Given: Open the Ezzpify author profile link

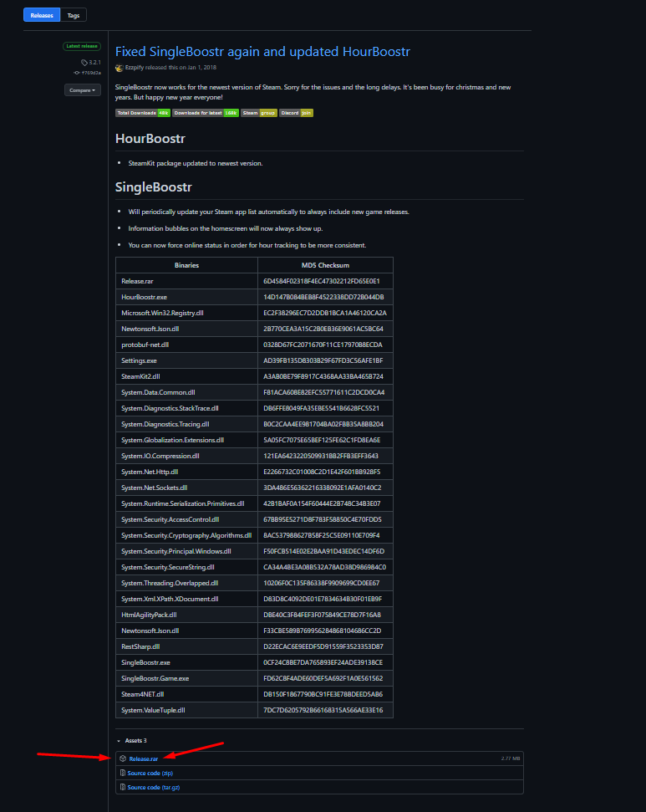Looking at the screenshot, I should (135, 68).
